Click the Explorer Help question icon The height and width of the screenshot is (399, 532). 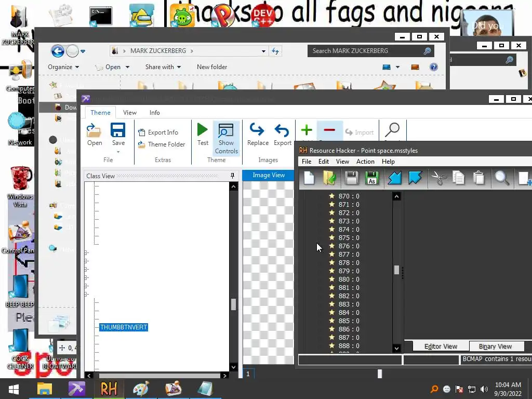(x=434, y=67)
